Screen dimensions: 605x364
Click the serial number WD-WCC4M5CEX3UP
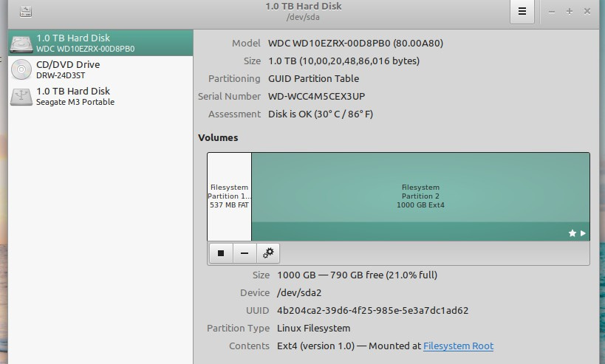316,97
